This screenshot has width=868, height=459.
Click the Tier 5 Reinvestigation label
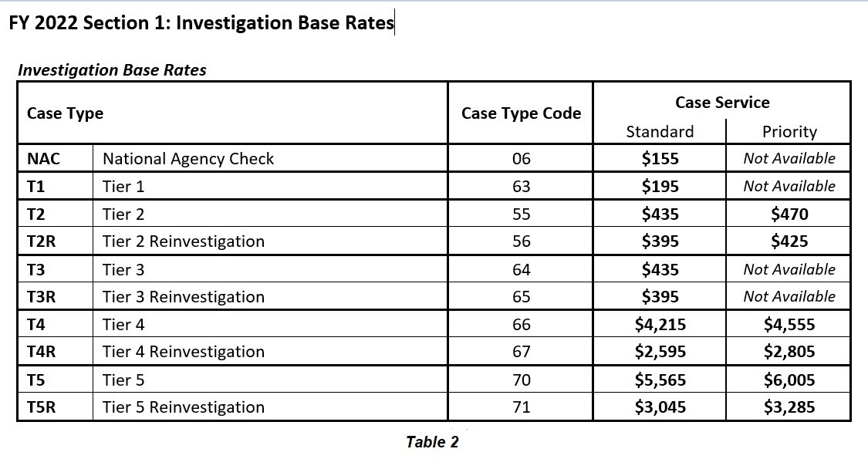tap(184, 407)
